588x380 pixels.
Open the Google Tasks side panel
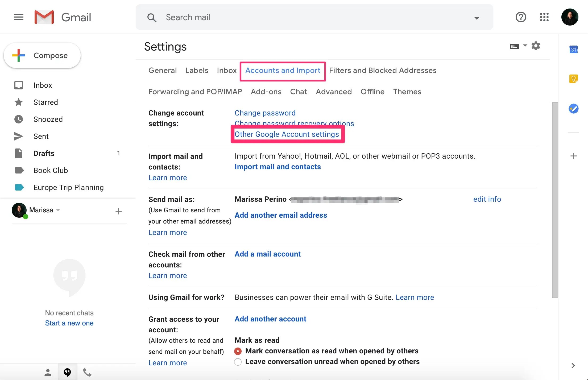tap(573, 109)
